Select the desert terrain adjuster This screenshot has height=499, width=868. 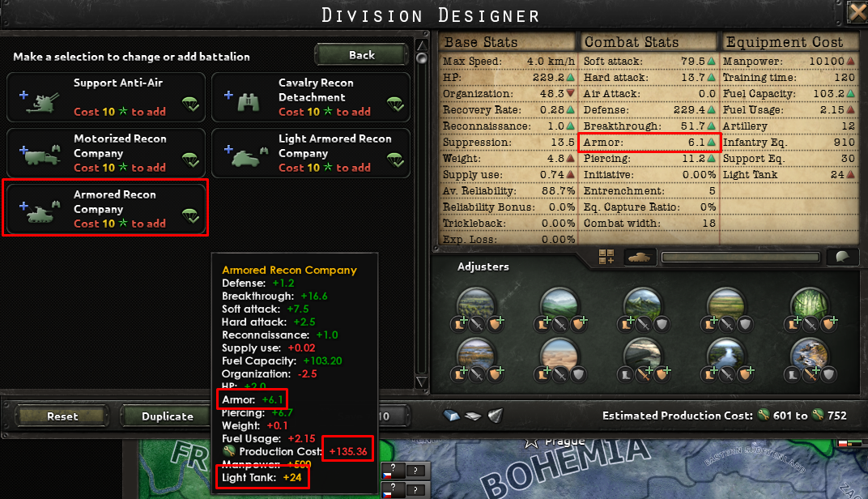click(560, 355)
